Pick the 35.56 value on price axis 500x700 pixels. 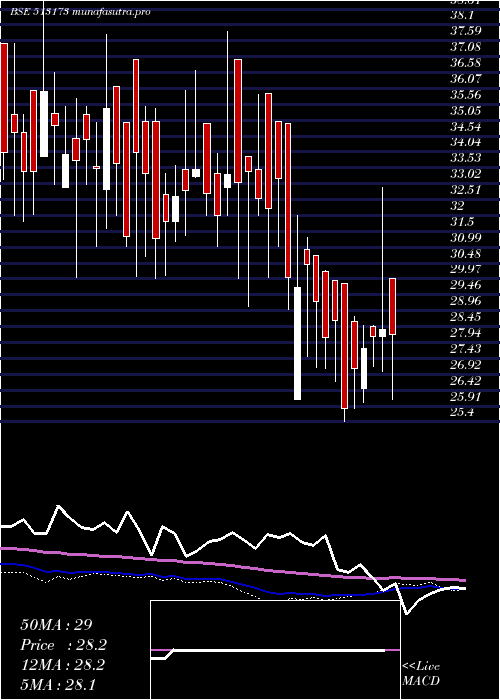click(466, 95)
